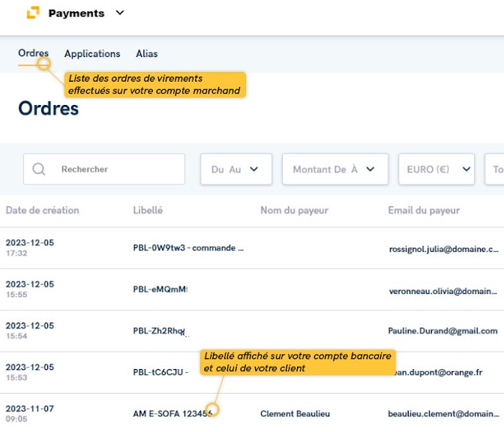Click the search magnifier icon
The image size is (504, 432).
coord(39,169)
